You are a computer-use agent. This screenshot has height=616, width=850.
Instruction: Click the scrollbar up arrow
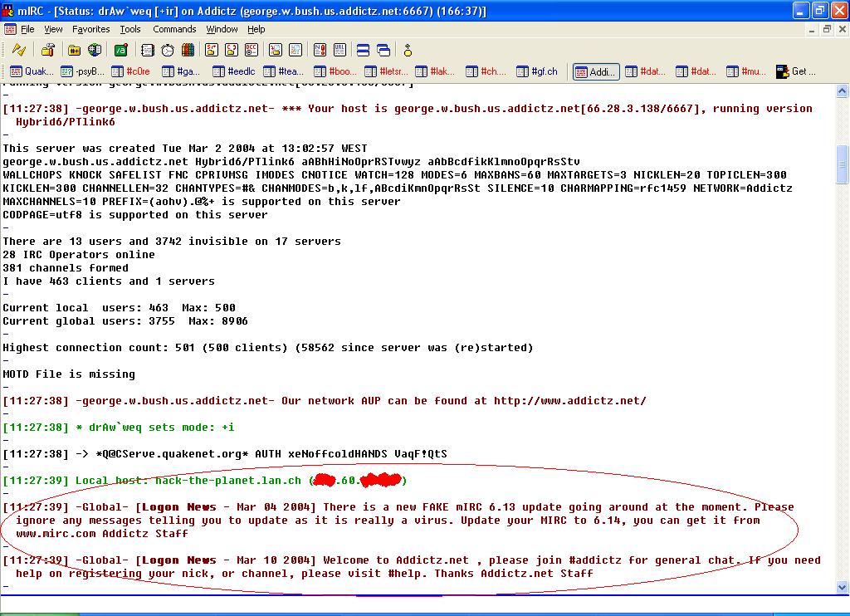tap(842, 91)
